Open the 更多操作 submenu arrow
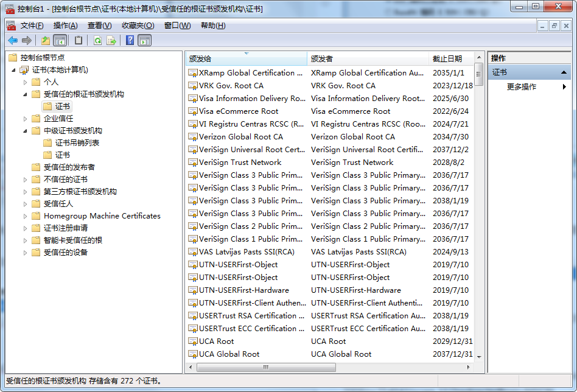This screenshot has width=577, height=392. pyautogui.click(x=564, y=87)
